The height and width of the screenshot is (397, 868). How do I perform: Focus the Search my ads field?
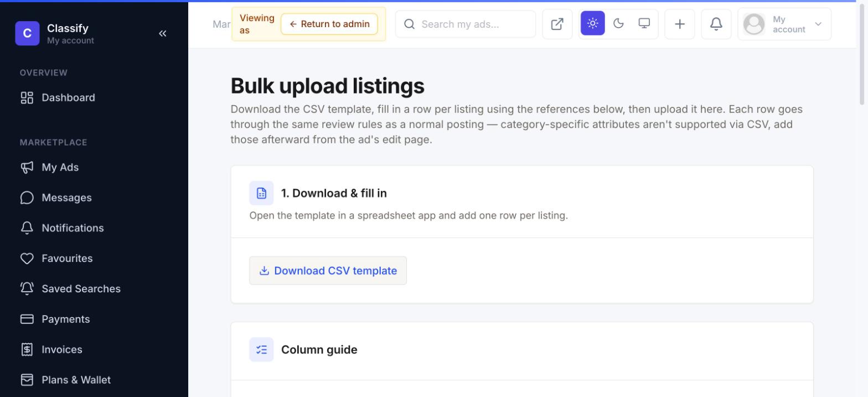coord(466,24)
